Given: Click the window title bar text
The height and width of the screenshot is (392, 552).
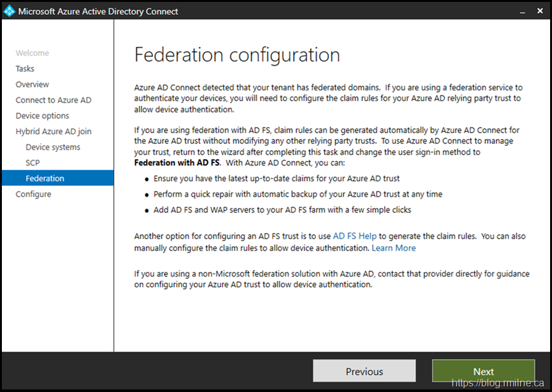Looking at the screenshot, I should [x=98, y=11].
